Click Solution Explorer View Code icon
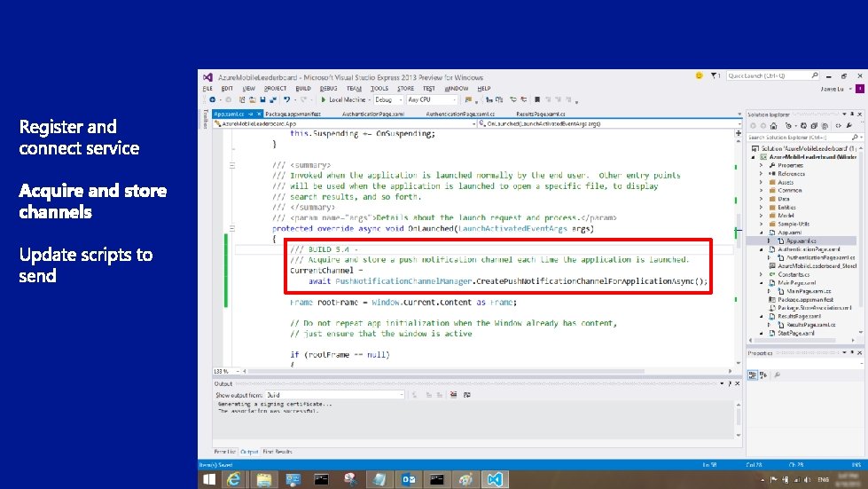Viewport: 868px width, 489px height. click(x=839, y=126)
